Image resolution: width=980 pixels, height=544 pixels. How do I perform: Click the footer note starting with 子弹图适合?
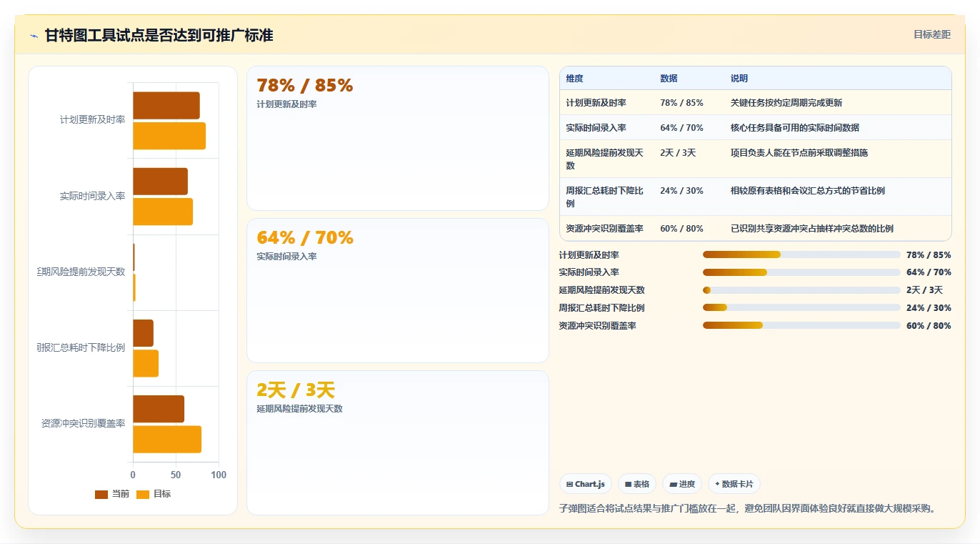click(747, 509)
